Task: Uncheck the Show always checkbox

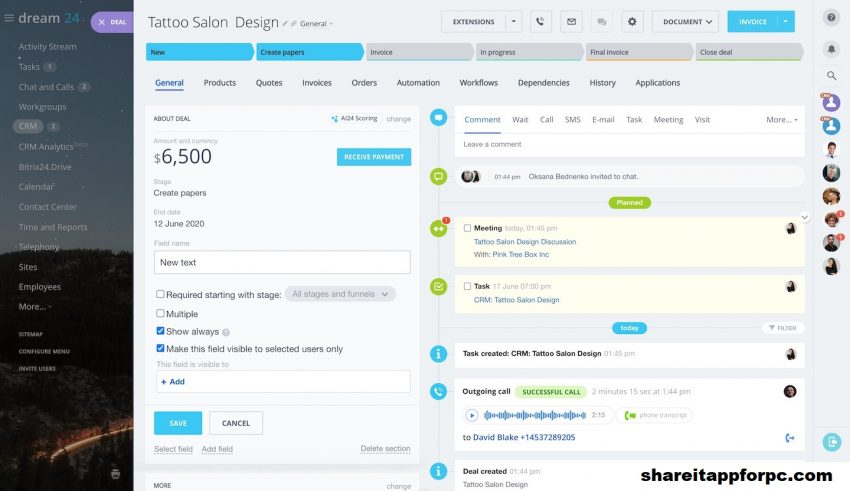Action: pyautogui.click(x=161, y=331)
